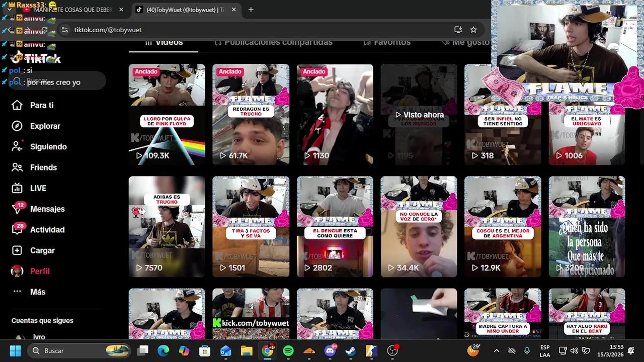This screenshot has height=362, width=644.
Task: Click the Cuentas que sigues heading
Action: click(x=42, y=320)
